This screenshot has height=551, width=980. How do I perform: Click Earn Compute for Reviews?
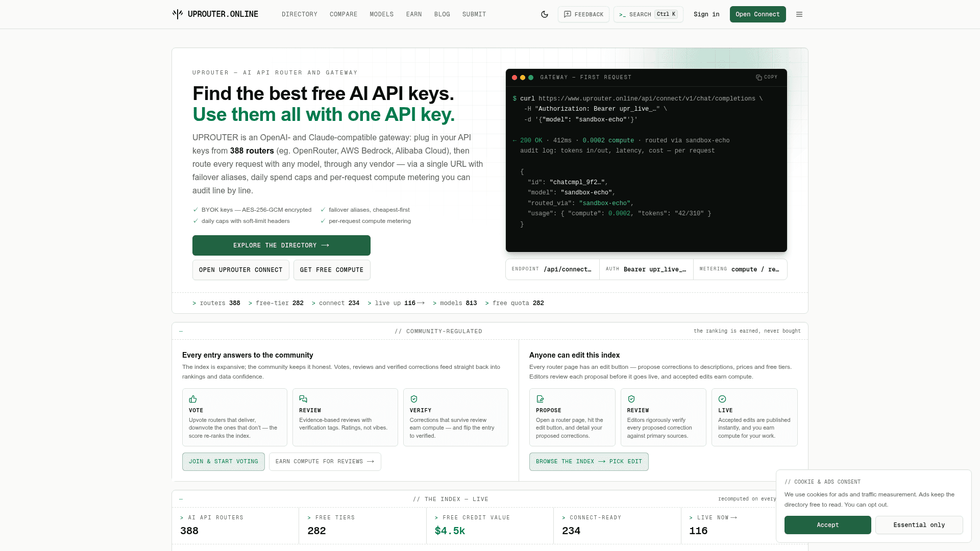click(x=325, y=462)
